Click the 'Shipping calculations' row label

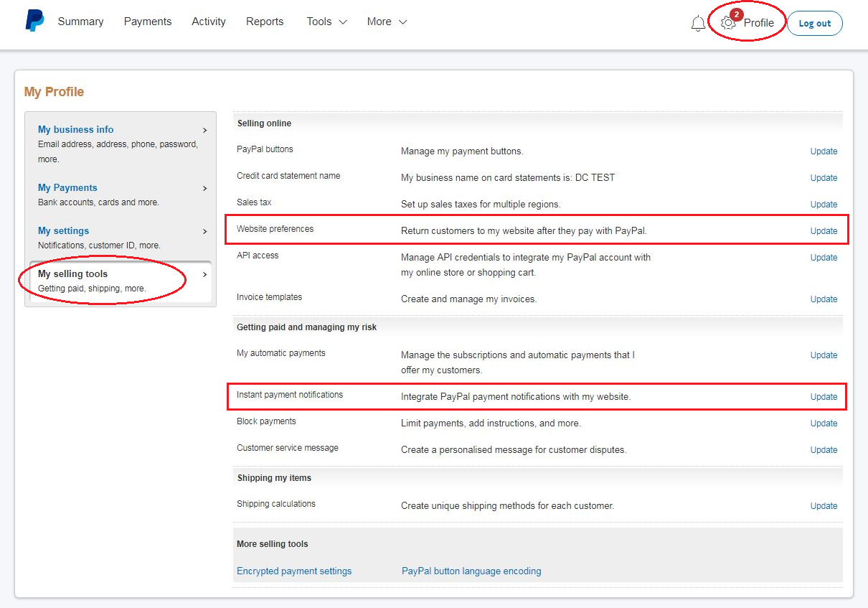click(276, 504)
